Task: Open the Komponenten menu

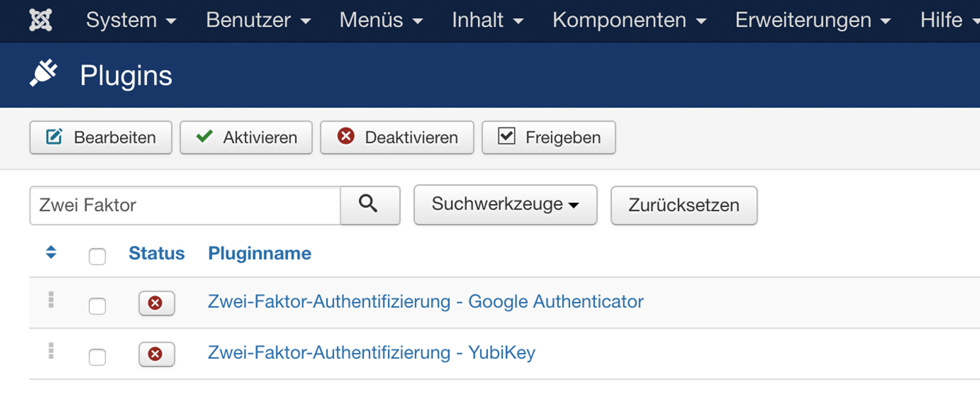Action: tap(629, 20)
